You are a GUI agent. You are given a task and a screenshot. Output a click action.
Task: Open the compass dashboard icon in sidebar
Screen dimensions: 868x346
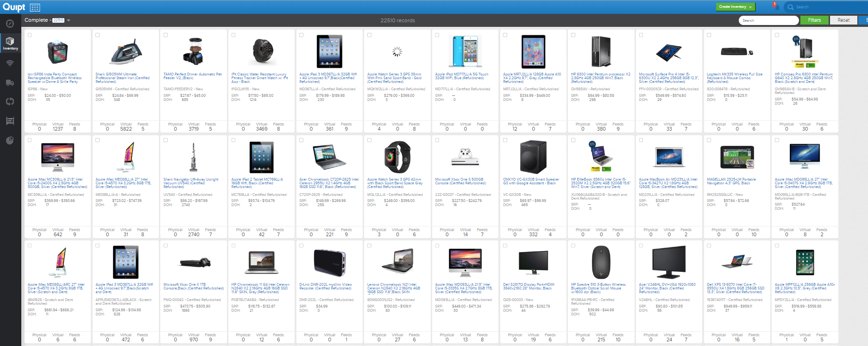pyautogui.click(x=10, y=24)
